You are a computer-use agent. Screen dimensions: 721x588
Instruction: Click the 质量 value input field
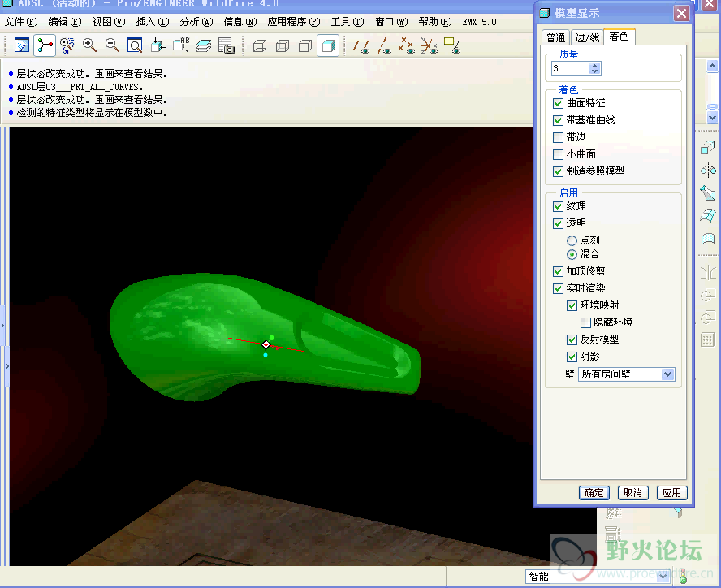coord(571,68)
